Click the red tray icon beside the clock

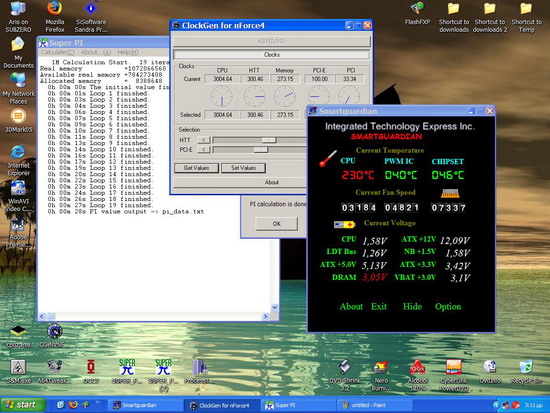pyautogui.click(x=515, y=405)
